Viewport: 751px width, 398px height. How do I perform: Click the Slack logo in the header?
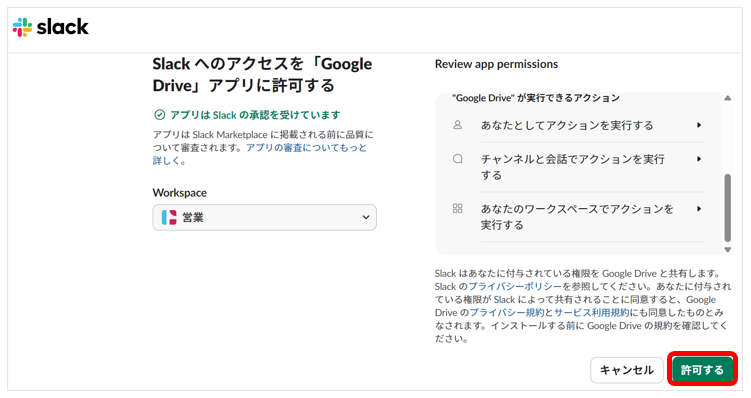51,27
